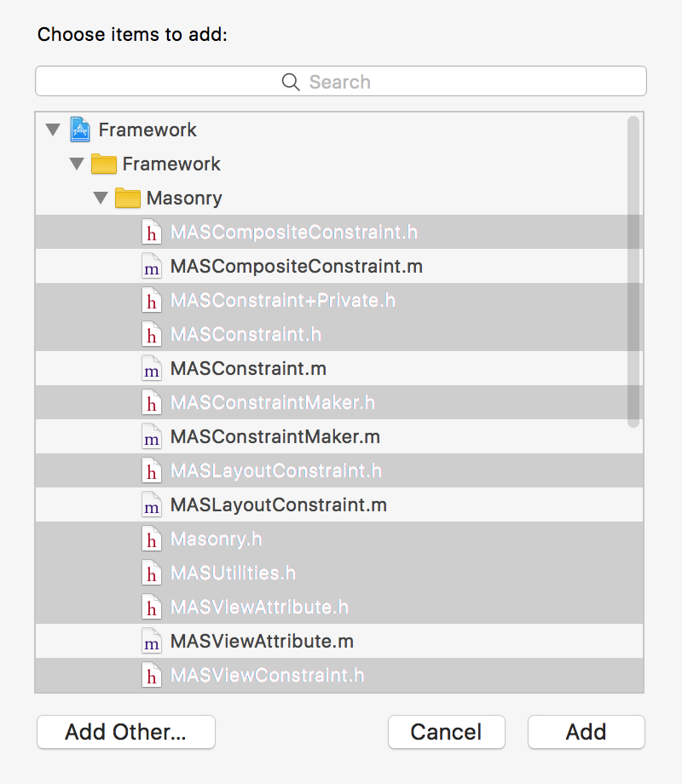Click the m icon next to MASViewAttribute.m
The height and width of the screenshot is (784, 682).
coord(151,641)
